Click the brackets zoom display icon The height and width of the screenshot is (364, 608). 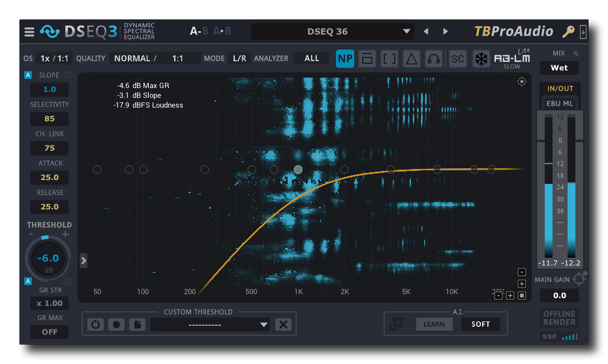click(x=389, y=59)
